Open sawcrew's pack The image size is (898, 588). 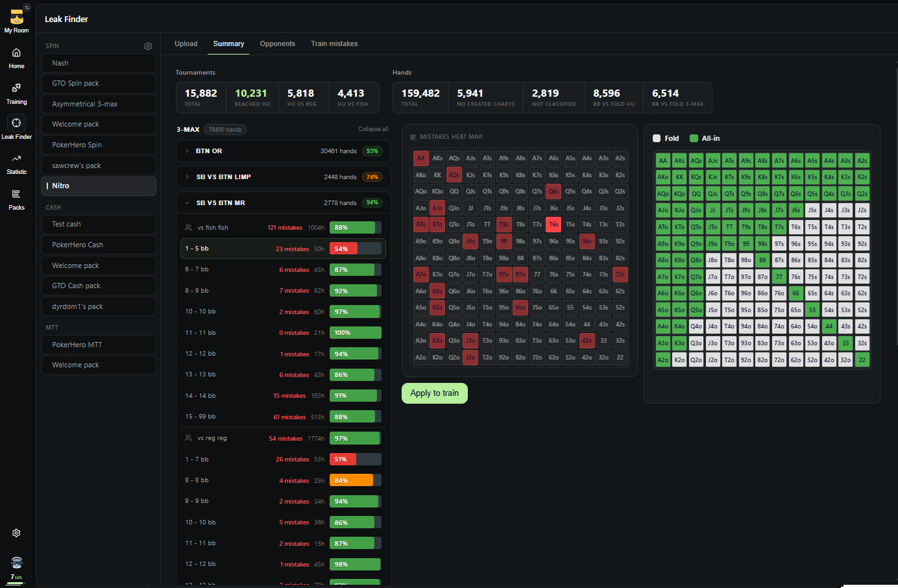[99, 165]
